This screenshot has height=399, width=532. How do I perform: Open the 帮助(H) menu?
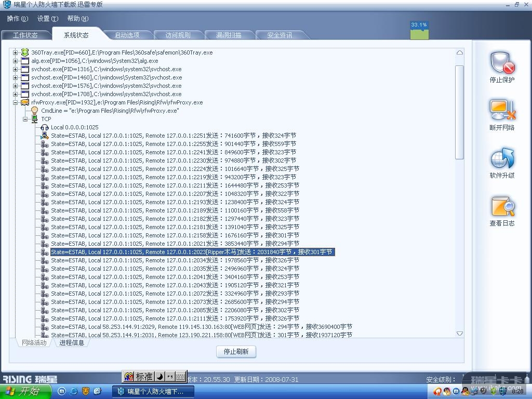(78, 19)
